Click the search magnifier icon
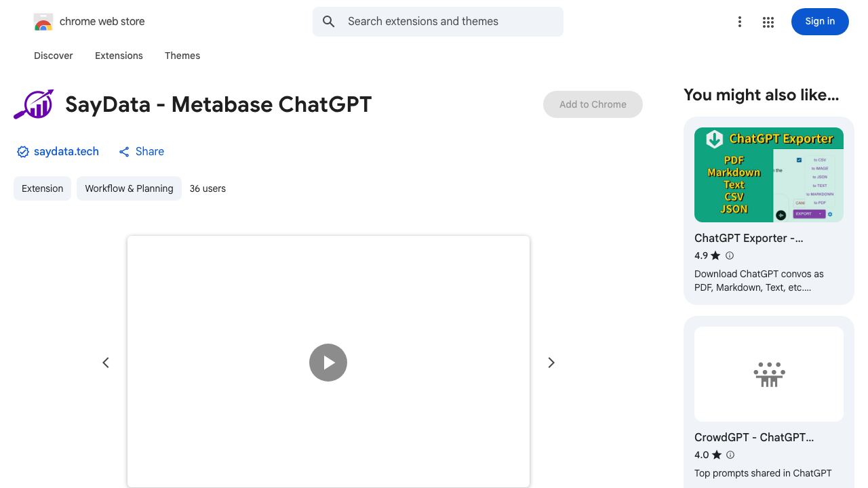 click(329, 22)
